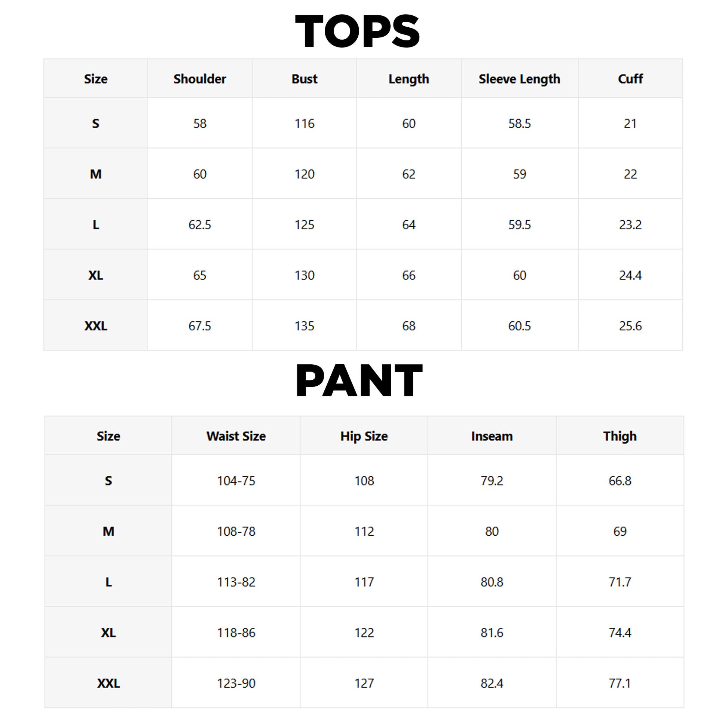
Task: Click the PANT heading
Action: [359, 380]
